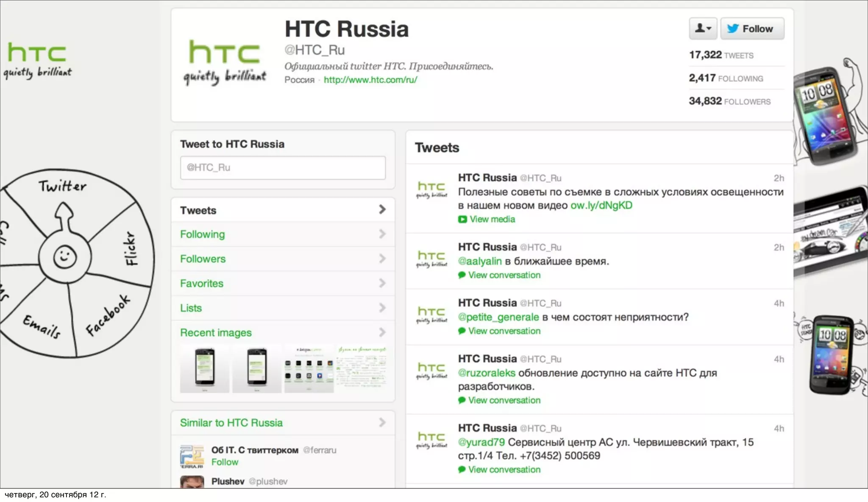Open the @yurad79 mention
This screenshot has height=502, width=868.
(x=481, y=442)
